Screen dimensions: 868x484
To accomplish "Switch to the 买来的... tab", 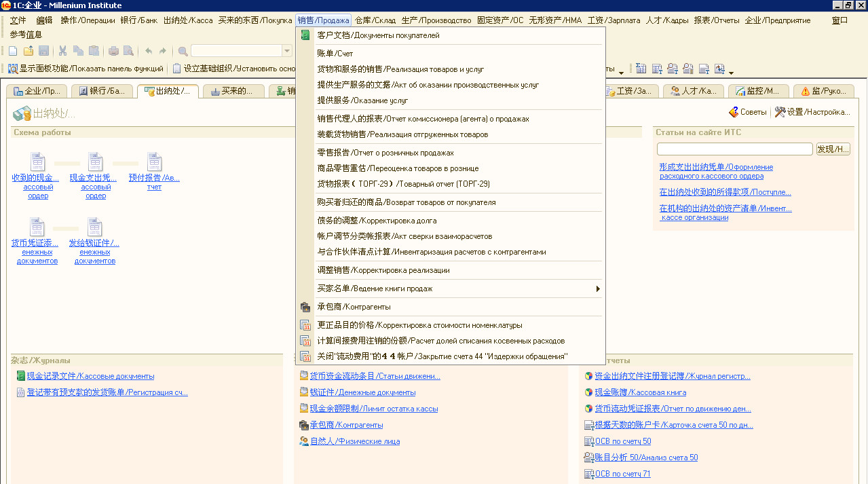I will (x=233, y=91).
